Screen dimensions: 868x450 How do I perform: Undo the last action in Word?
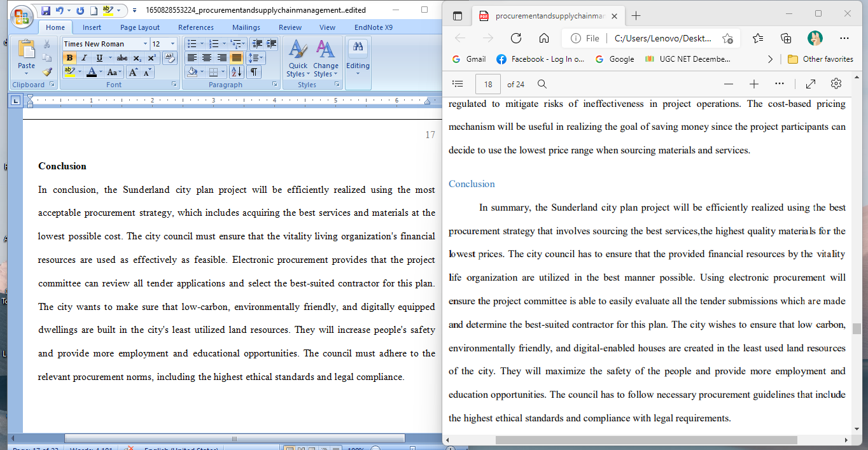[x=60, y=11]
